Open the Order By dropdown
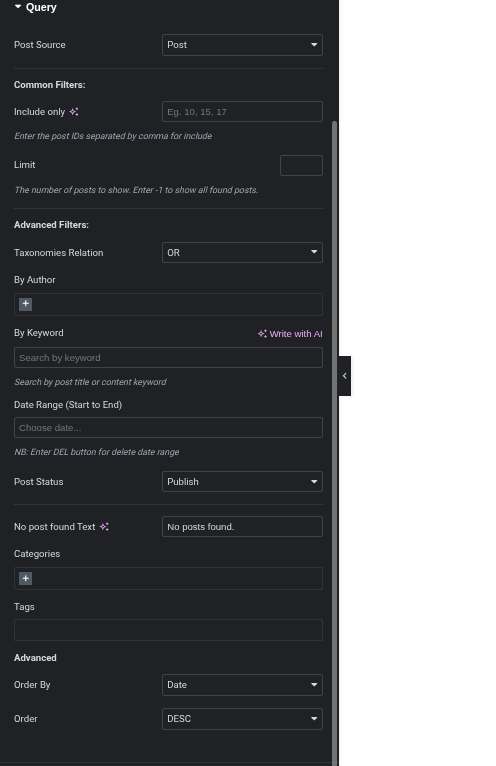This screenshot has height=766, width=496. (x=242, y=685)
